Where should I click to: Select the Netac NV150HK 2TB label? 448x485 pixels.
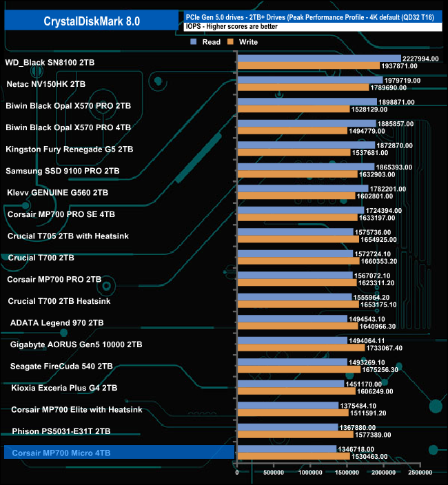(x=46, y=84)
